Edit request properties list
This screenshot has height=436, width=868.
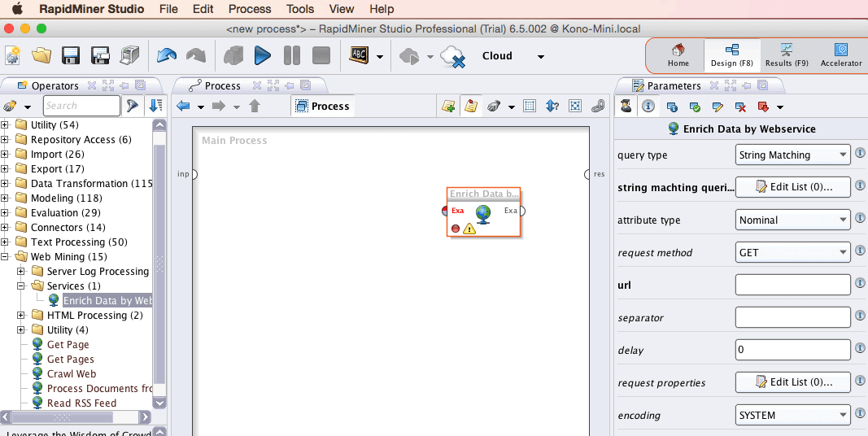pyautogui.click(x=792, y=381)
